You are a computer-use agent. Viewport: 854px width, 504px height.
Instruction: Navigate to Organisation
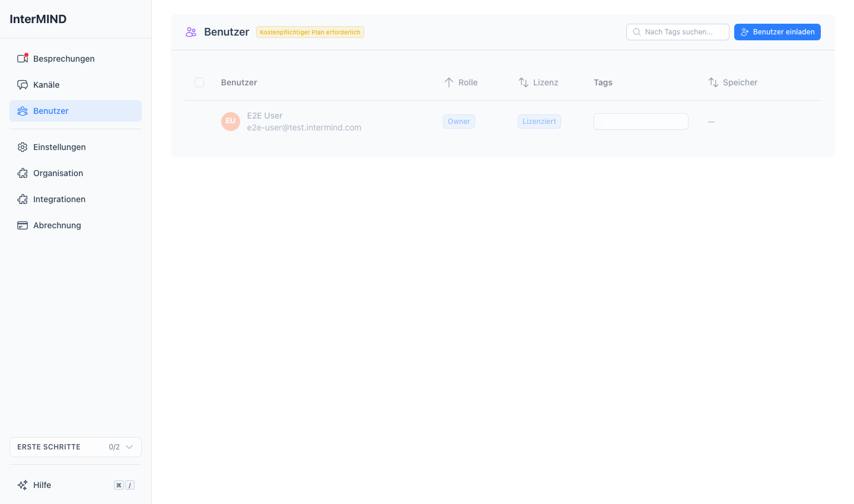pyautogui.click(x=75, y=173)
